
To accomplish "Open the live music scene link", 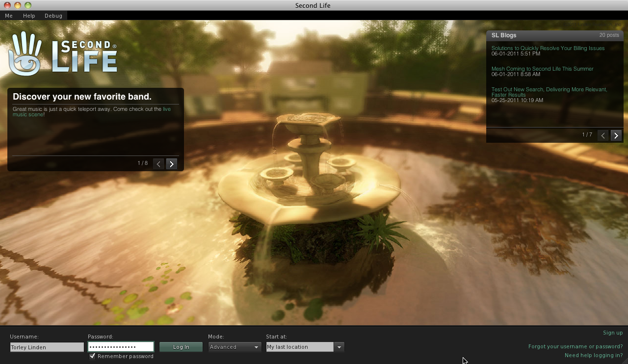I will tap(167, 109).
